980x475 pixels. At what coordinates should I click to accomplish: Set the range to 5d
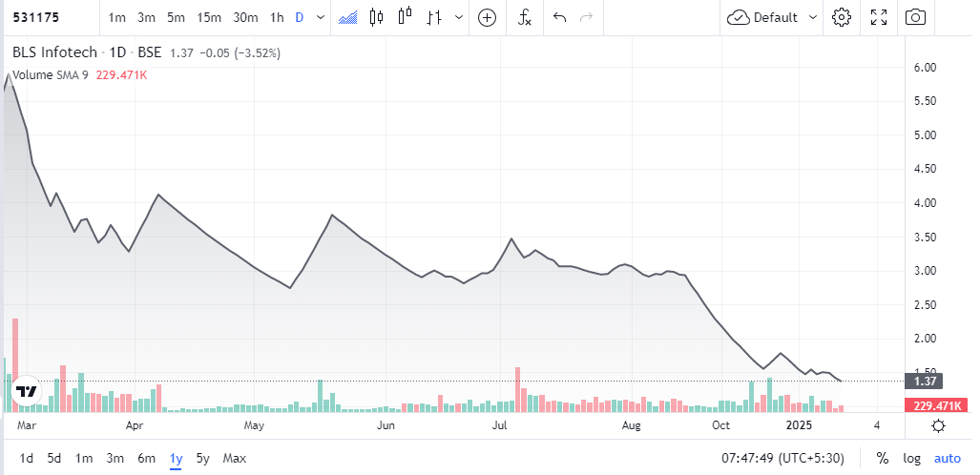(54, 459)
